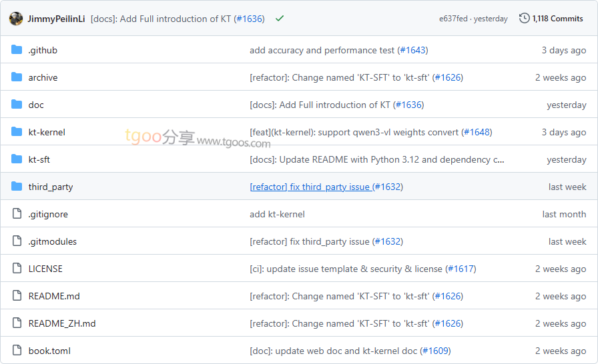The image size is (598, 364).
Task: Click the JimmyPeilinLi avatar image
Action: click(16, 19)
